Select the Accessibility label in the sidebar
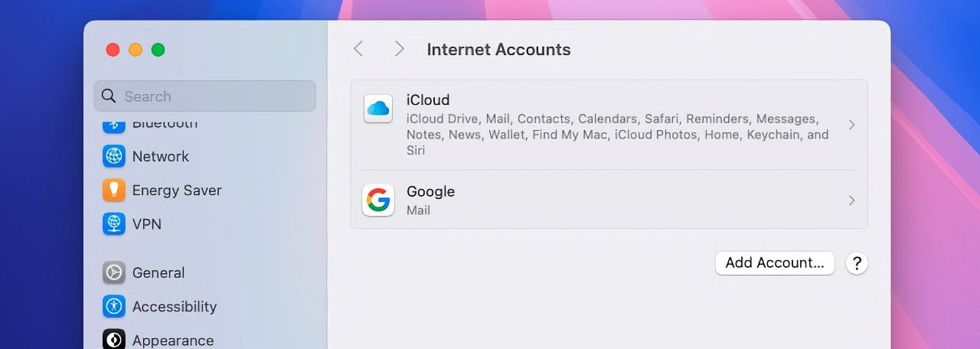Image resolution: width=980 pixels, height=349 pixels. 175,307
